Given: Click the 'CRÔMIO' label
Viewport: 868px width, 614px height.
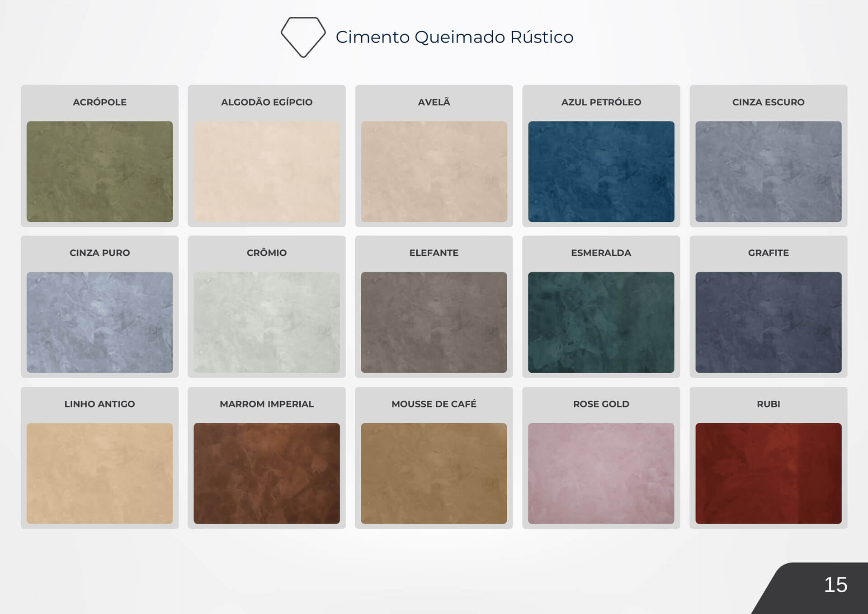Looking at the screenshot, I should point(267,253).
